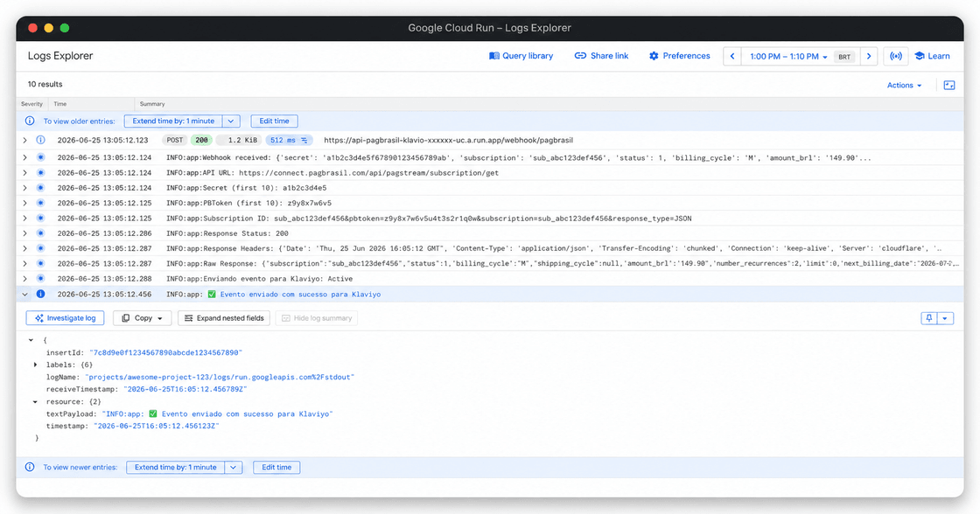
Task: Open dropdown arrow beside newer entries extend time
Action: coord(233,467)
